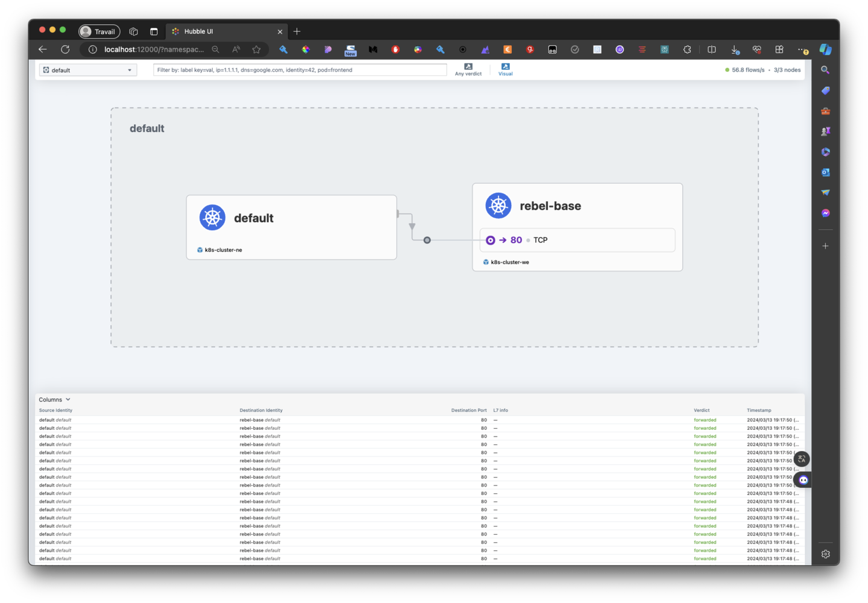Open sidebar settings gear
The width and height of the screenshot is (868, 603).
[825, 554]
